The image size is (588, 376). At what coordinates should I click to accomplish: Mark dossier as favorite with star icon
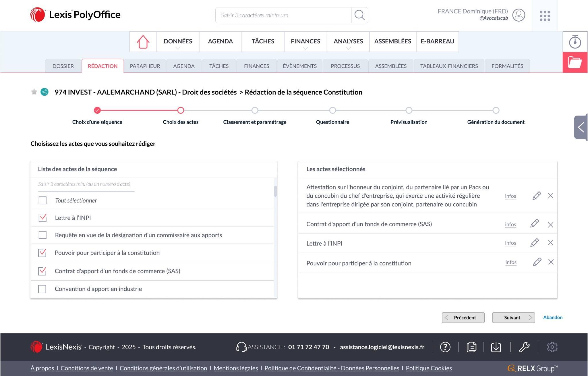coord(34,92)
